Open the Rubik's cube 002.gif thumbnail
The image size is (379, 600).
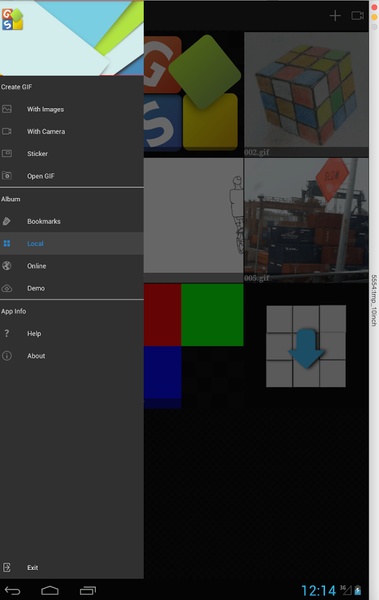coord(306,94)
